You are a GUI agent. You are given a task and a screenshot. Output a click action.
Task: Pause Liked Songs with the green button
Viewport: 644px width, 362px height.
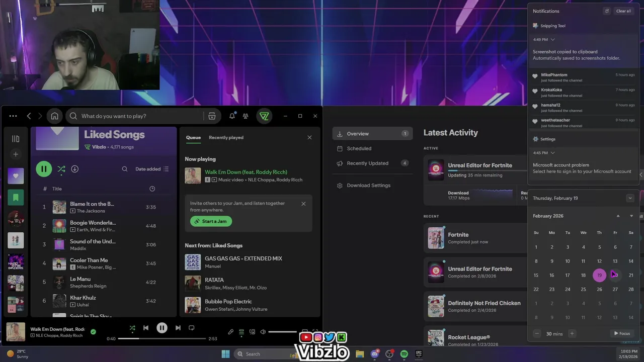point(44,169)
